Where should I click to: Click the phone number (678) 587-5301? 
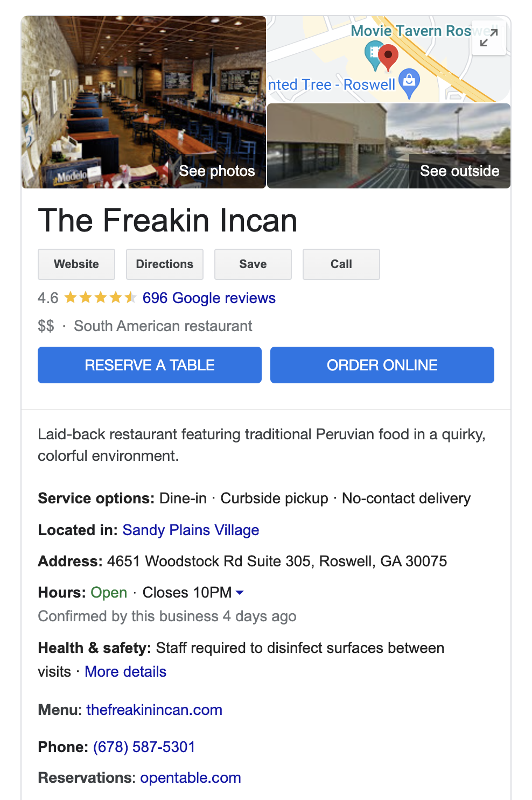click(x=144, y=747)
